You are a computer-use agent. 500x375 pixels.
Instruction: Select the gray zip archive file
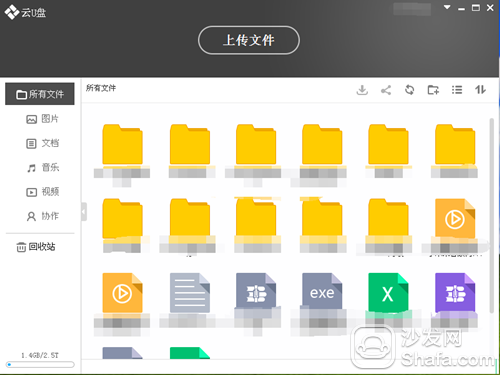256,292
